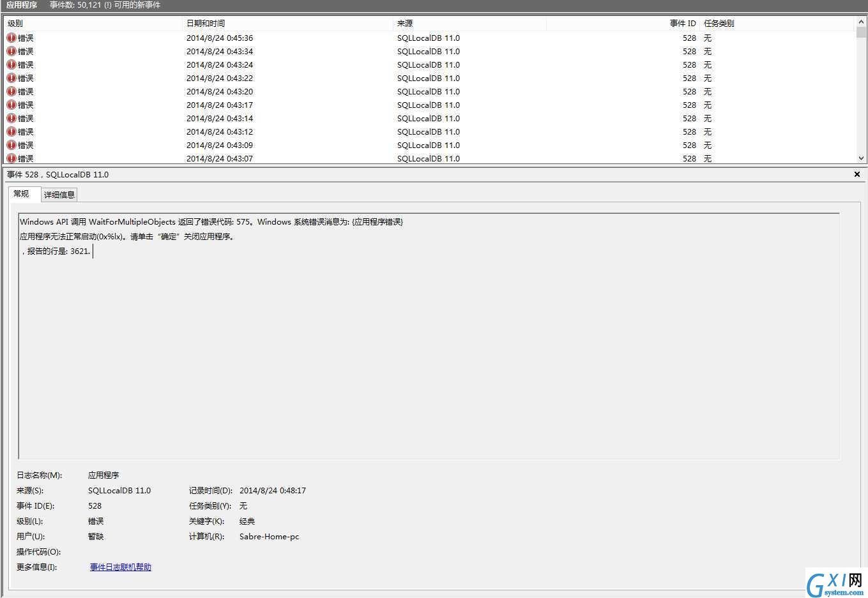Close the event 528 details pane
The image size is (868, 598).
click(x=857, y=174)
